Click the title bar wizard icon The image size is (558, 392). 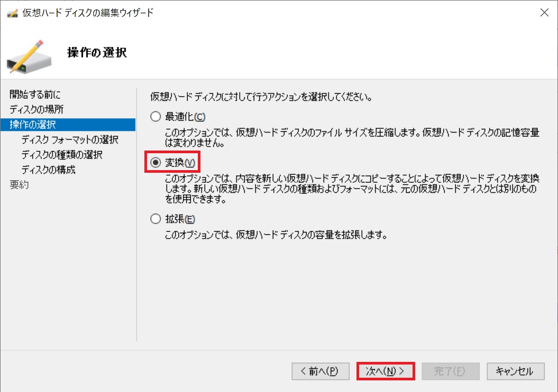point(13,13)
